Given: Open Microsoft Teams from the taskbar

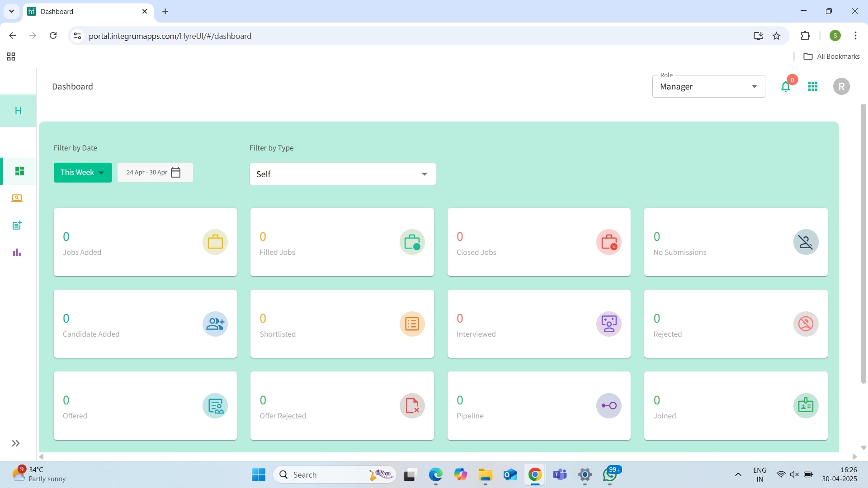Looking at the screenshot, I should [560, 475].
